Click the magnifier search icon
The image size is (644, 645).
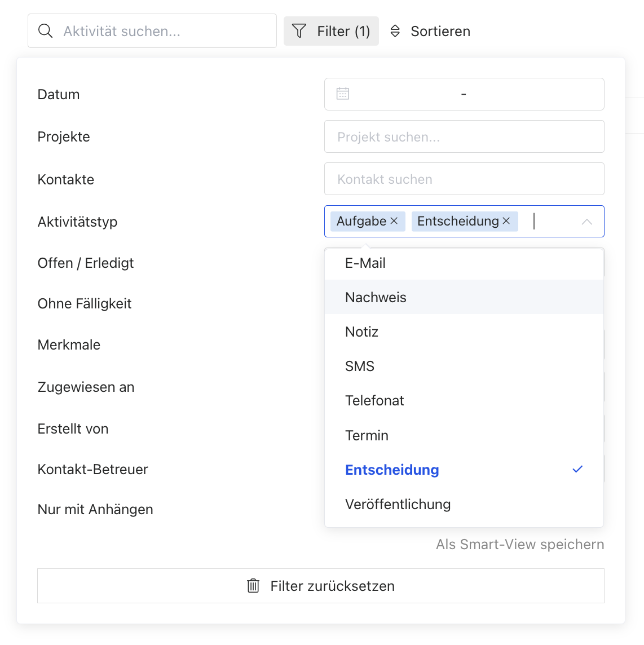tap(45, 31)
